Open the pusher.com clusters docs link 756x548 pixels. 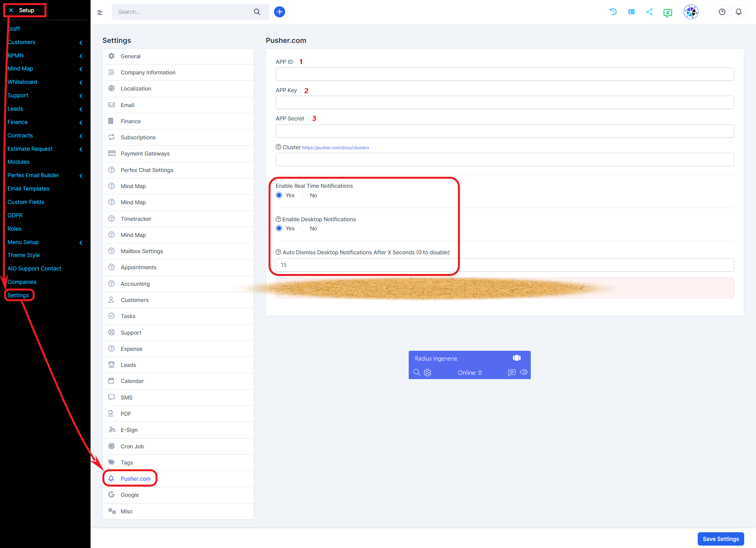coord(335,148)
